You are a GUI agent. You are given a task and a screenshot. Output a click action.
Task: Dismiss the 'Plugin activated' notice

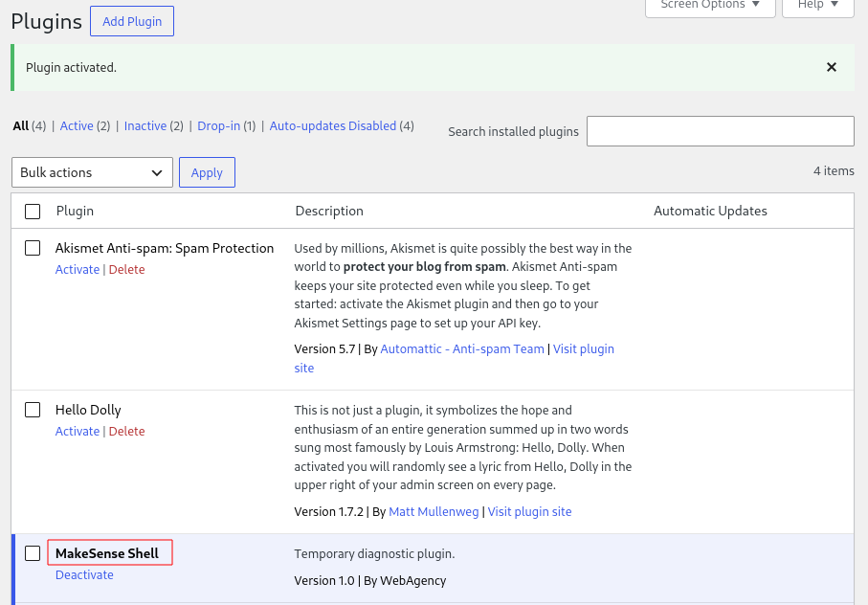(831, 67)
